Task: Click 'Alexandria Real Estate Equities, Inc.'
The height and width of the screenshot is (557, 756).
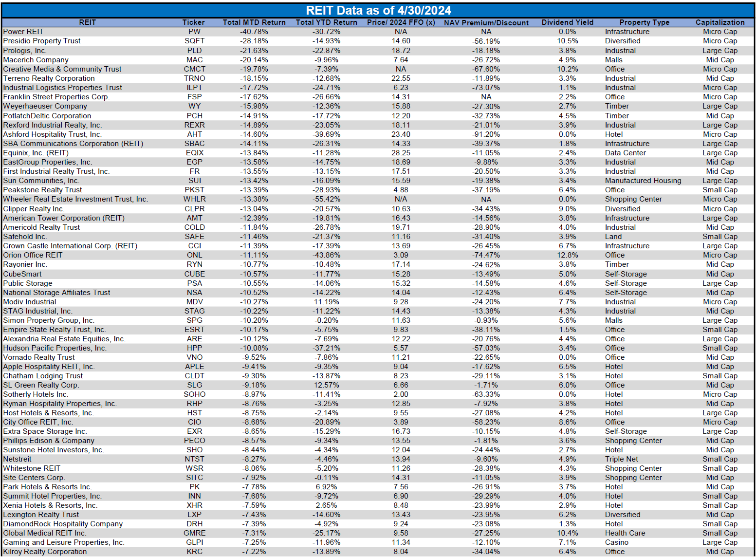Action: 64,339
